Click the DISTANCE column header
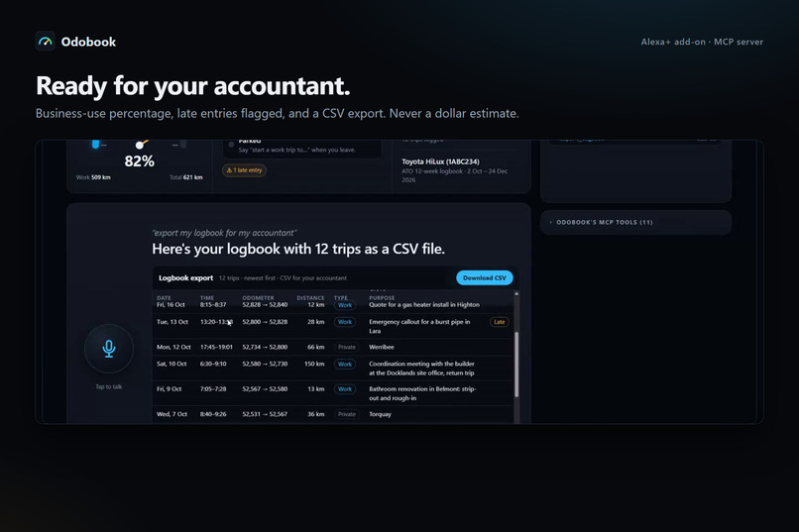The image size is (799, 532). [x=310, y=298]
